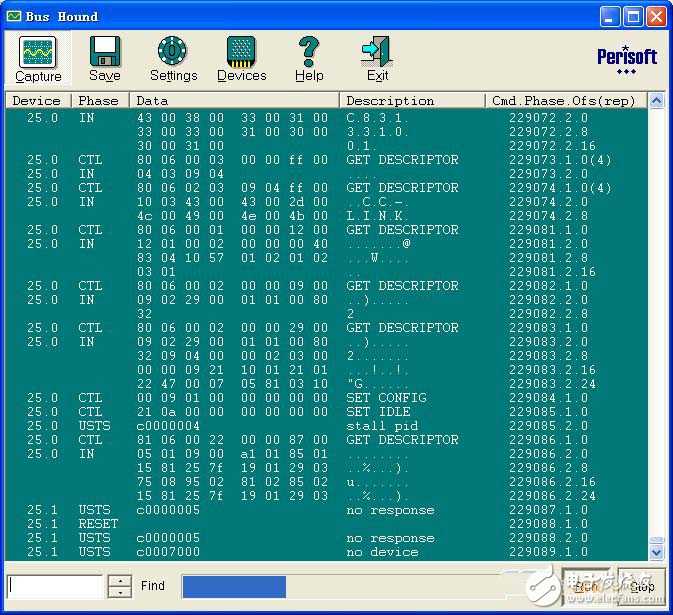Viewport: 673px width, 615px height.
Task: Click the Device column header
Action: tap(38, 100)
